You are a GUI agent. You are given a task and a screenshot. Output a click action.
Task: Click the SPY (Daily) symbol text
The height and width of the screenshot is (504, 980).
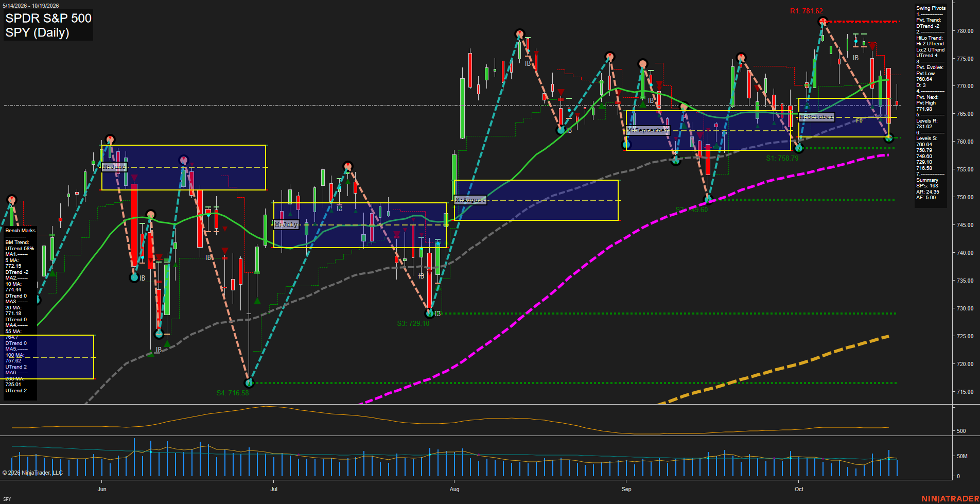37,32
